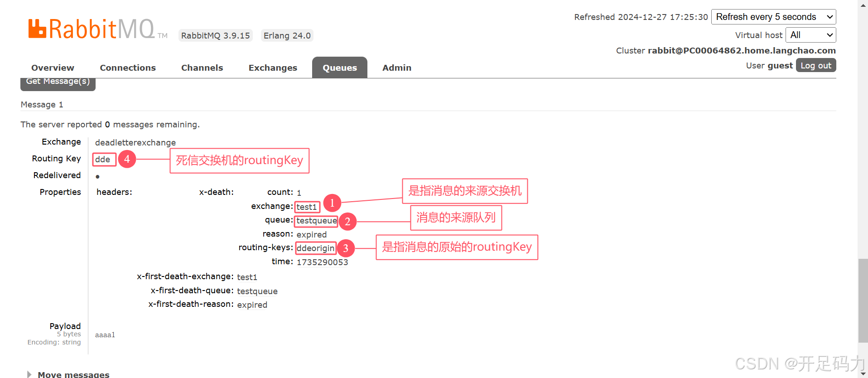Screen dimensions: 868x378
Task: Click the Payload 5 bytes label
Action: [x=65, y=330]
